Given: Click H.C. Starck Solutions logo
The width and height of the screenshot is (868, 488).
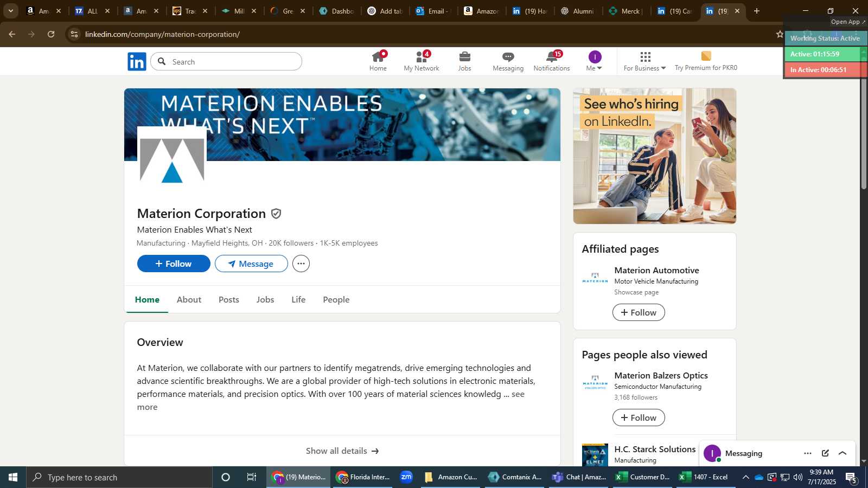Looking at the screenshot, I should click(x=595, y=455).
